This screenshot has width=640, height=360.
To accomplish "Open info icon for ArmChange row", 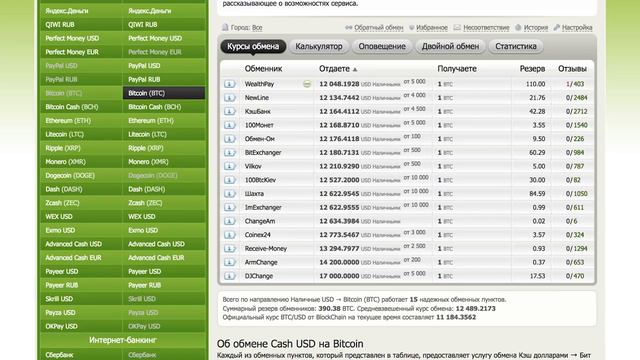I will click(x=229, y=262).
